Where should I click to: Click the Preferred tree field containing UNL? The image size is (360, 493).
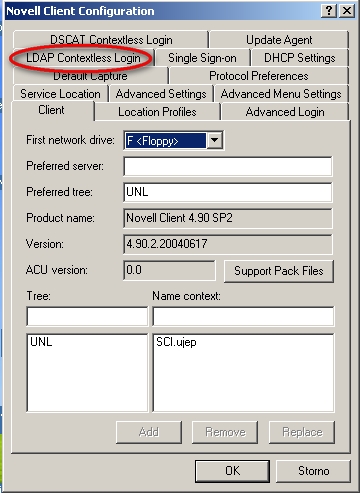tap(228, 192)
